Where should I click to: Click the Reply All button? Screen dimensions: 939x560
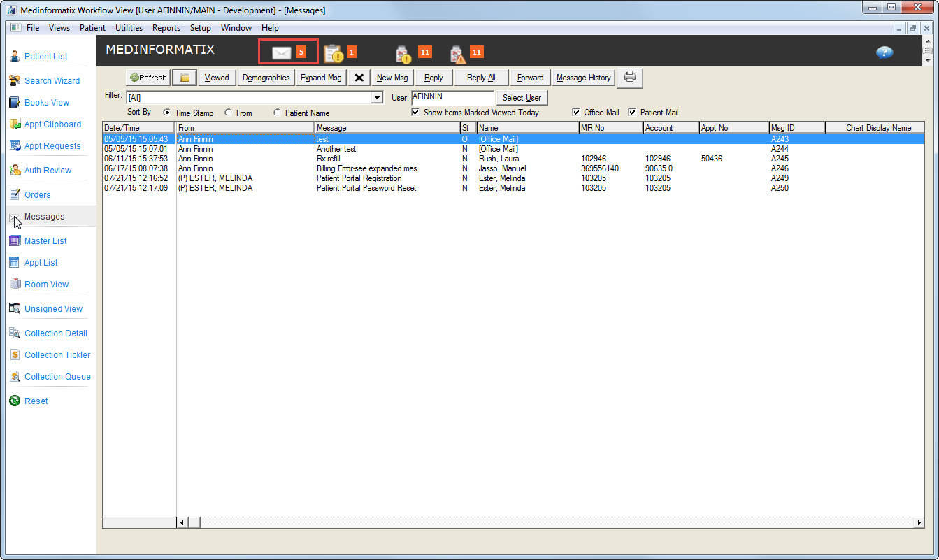point(481,78)
